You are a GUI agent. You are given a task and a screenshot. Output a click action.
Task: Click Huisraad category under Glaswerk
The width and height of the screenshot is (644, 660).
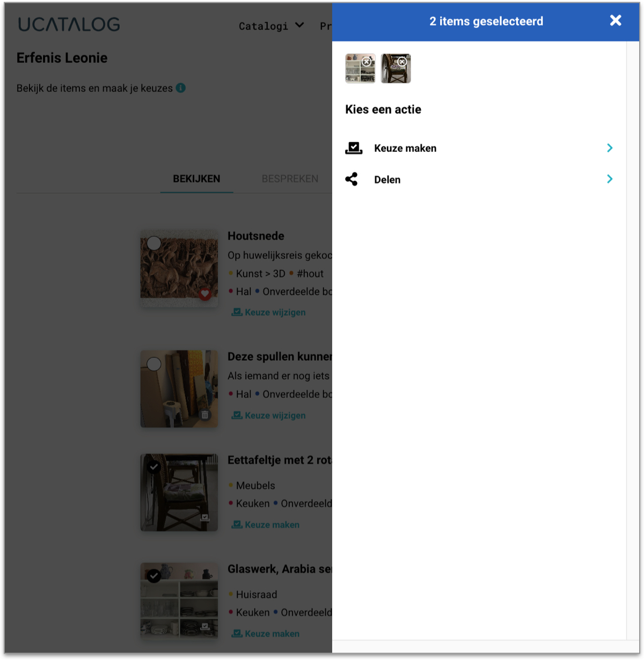(x=257, y=595)
